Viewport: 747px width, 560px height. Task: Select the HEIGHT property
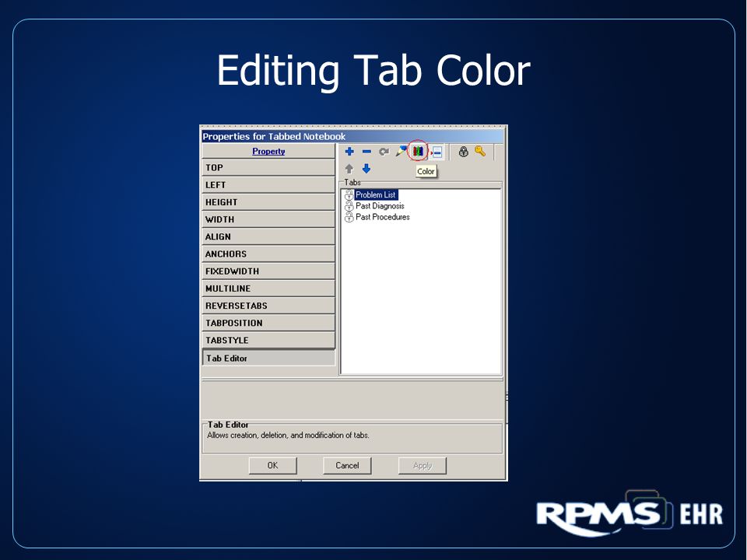[x=268, y=202]
